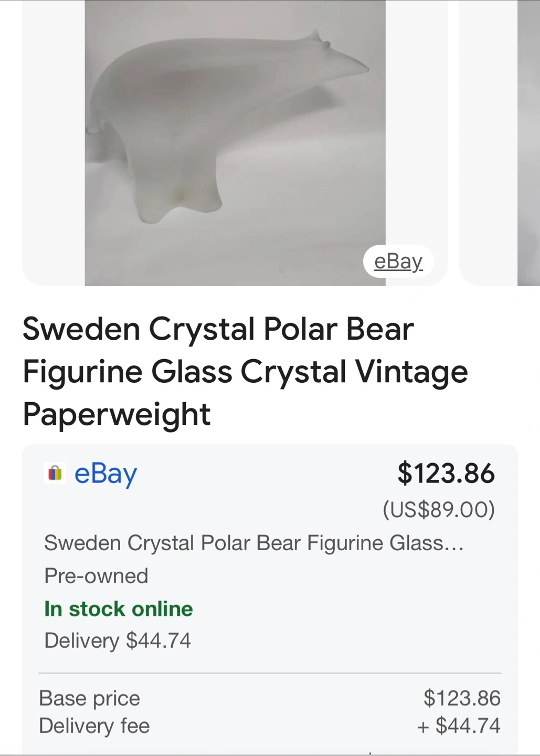Click the bold $123.86 price
The width and height of the screenshot is (540, 756).
446,472
